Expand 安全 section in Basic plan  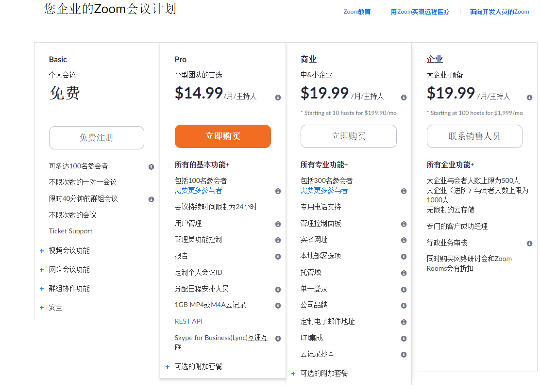tap(42, 307)
